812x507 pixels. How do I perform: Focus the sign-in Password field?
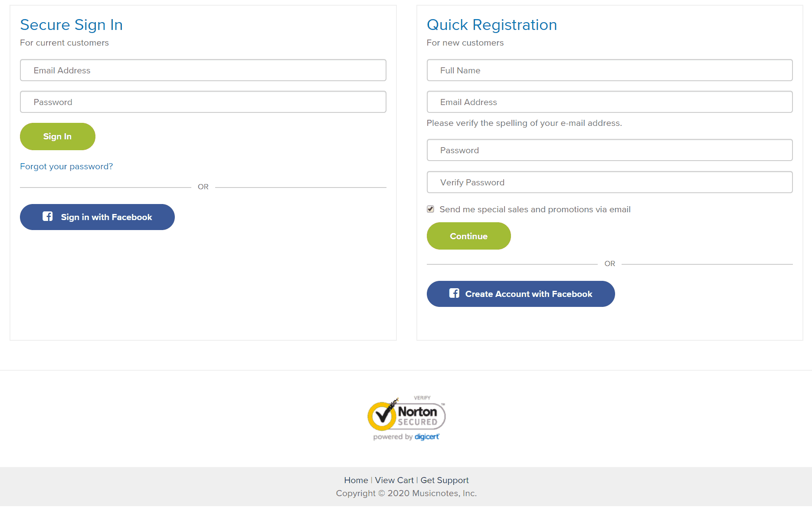coord(203,102)
